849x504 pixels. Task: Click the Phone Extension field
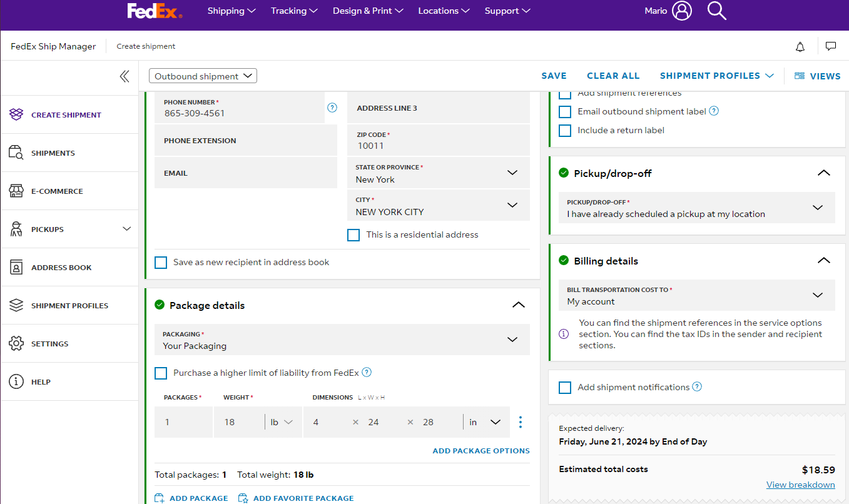click(x=246, y=141)
